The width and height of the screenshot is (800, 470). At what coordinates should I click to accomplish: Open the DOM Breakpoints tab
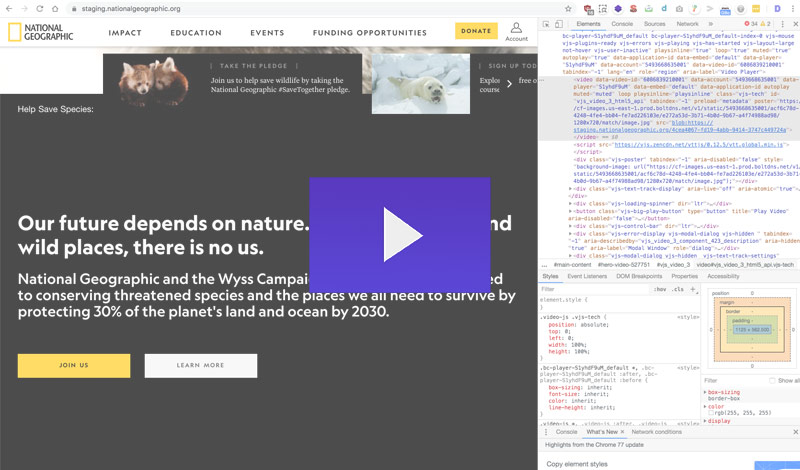639,276
